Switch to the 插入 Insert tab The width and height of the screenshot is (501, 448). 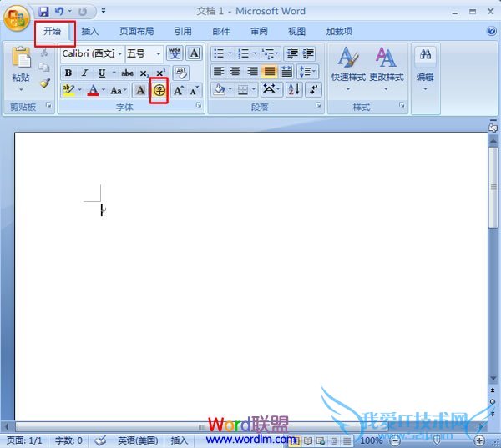tap(90, 31)
